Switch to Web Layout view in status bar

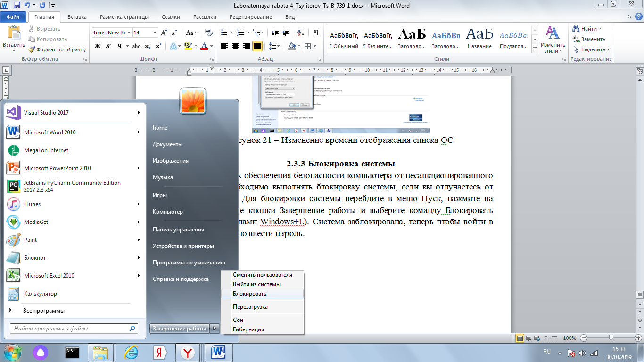[537, 338]
